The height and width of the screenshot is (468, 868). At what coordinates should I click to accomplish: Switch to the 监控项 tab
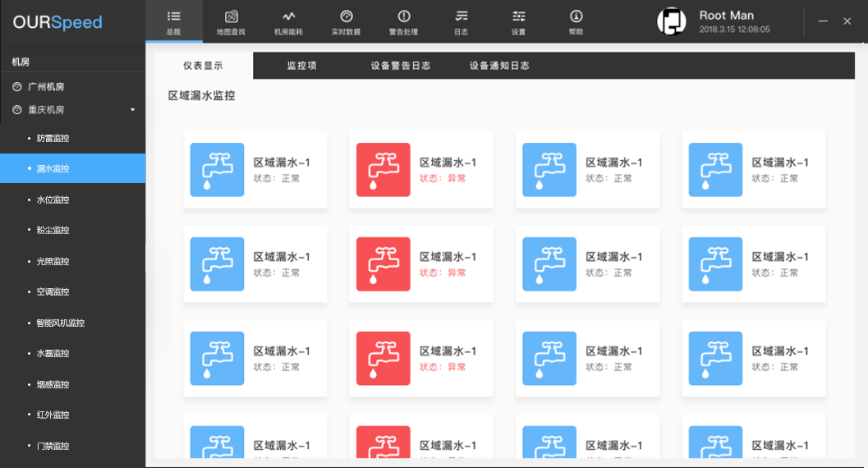coord(301,66)
